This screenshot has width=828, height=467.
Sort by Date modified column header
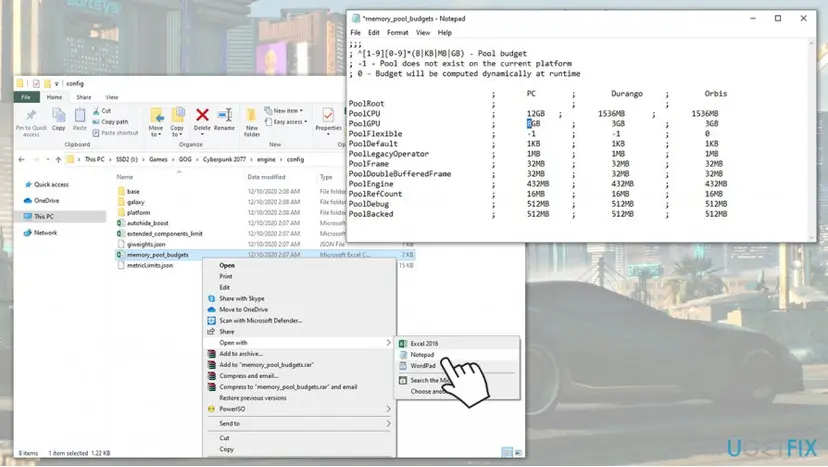point(266,177)
